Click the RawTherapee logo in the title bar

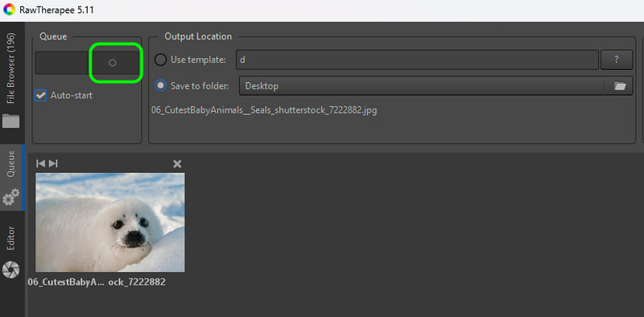9,10
